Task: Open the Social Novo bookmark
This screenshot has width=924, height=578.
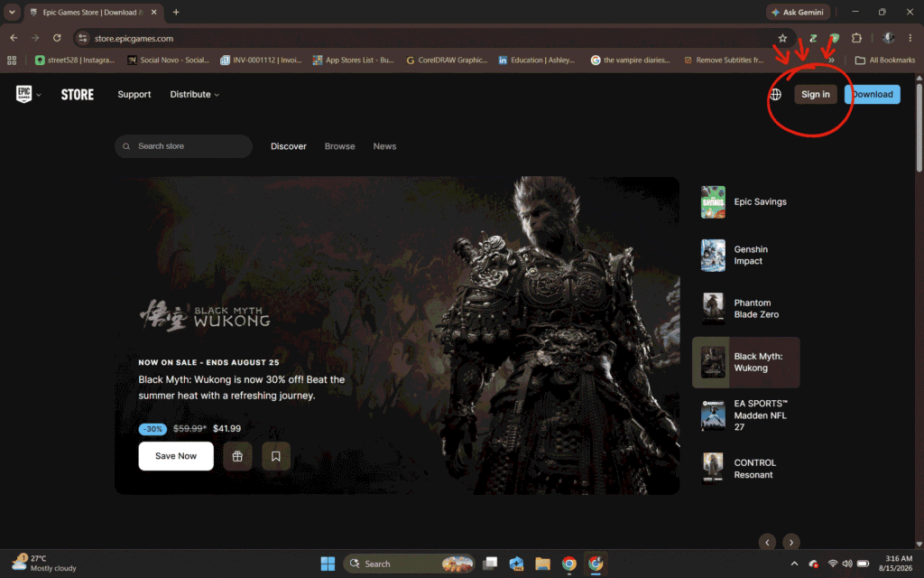Action: (x=169, y=61)
